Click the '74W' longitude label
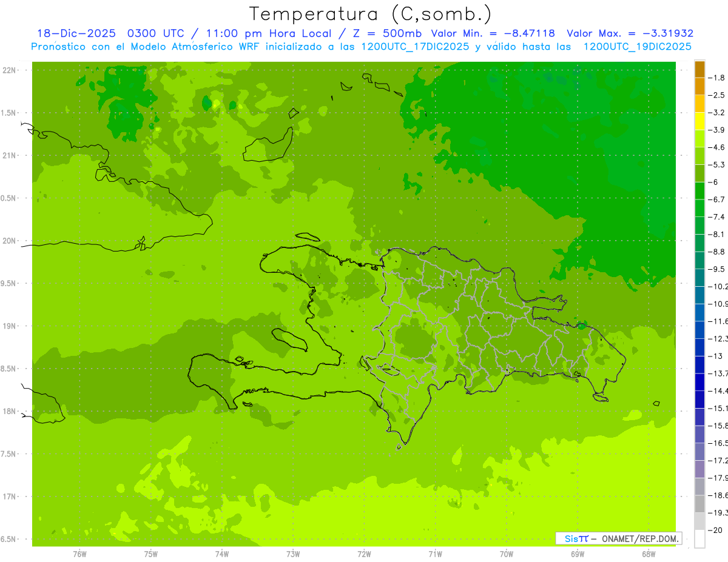This screenshot has width=728, height=562. pyautogui.click(x=221, y=554)
